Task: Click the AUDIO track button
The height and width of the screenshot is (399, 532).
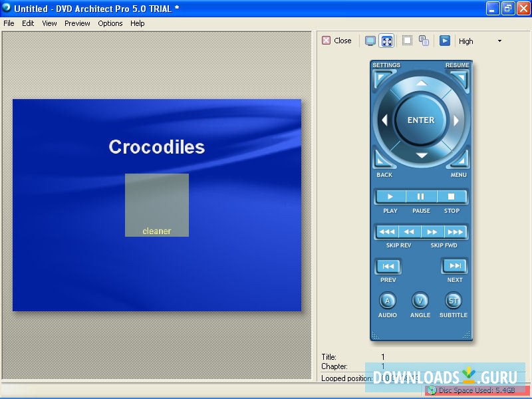Action: pos(387,301)
